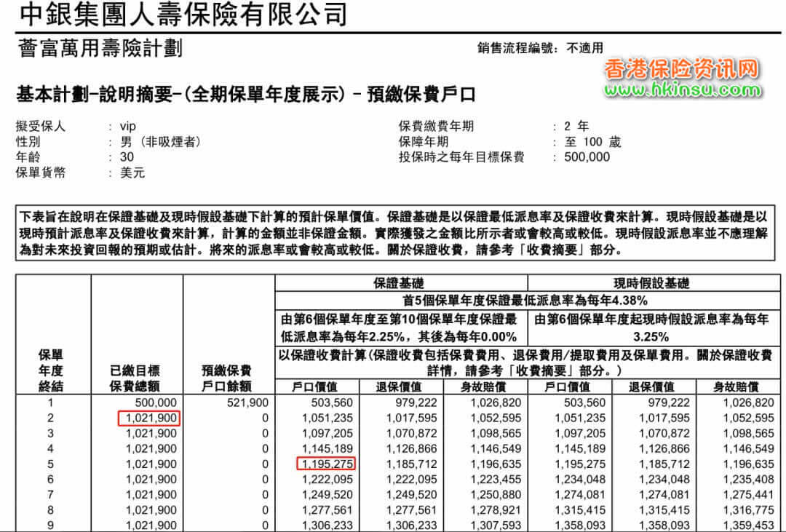Click the 性別 label

coord(28,141)
